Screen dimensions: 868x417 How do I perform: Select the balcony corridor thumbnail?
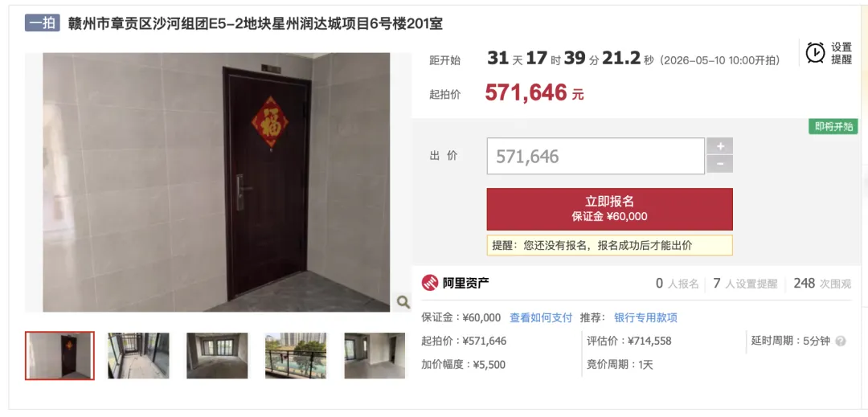[x=138, y=356]
